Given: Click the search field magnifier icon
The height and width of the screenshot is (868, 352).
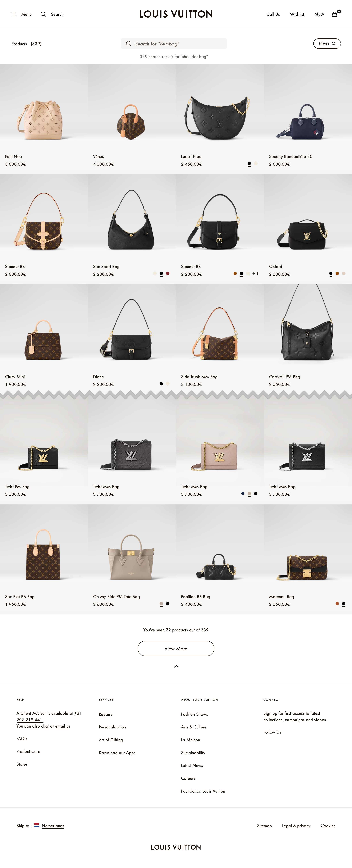Looking at the screenshot, I should click(x=128, y=44).
